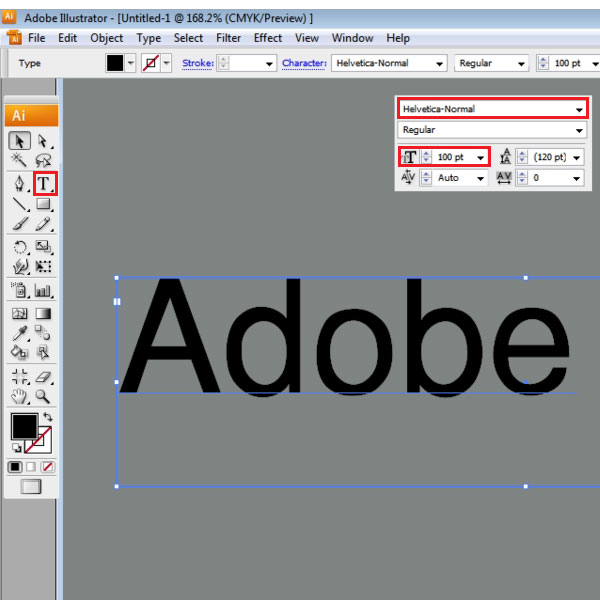The width and height of the screenshot is (600, 600).
Task: Open the Type menu
Action: (x=149, y=38)
